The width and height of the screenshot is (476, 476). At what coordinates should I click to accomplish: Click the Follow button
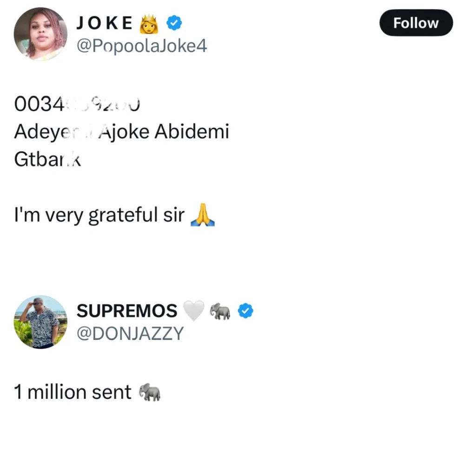click(x=416, y=23)
